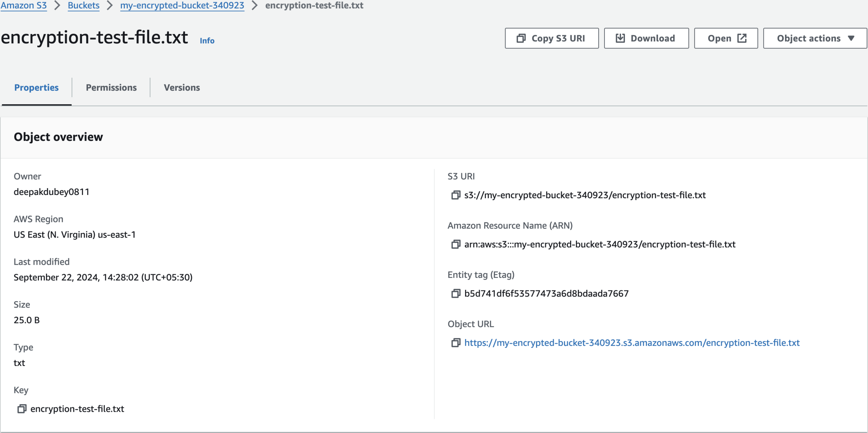Viewport: 868px width, 433px height.
Task: Switch to the Permissions tab
Action: [111, 88]
